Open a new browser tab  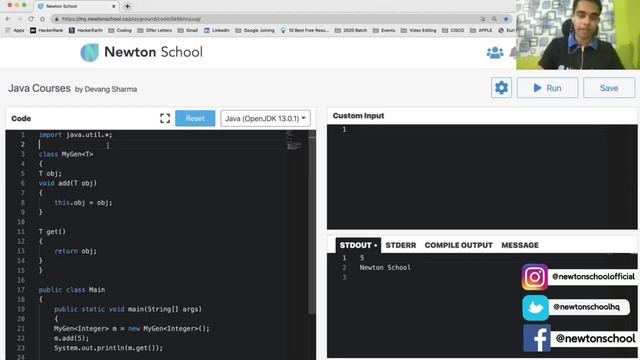[127, 6]
